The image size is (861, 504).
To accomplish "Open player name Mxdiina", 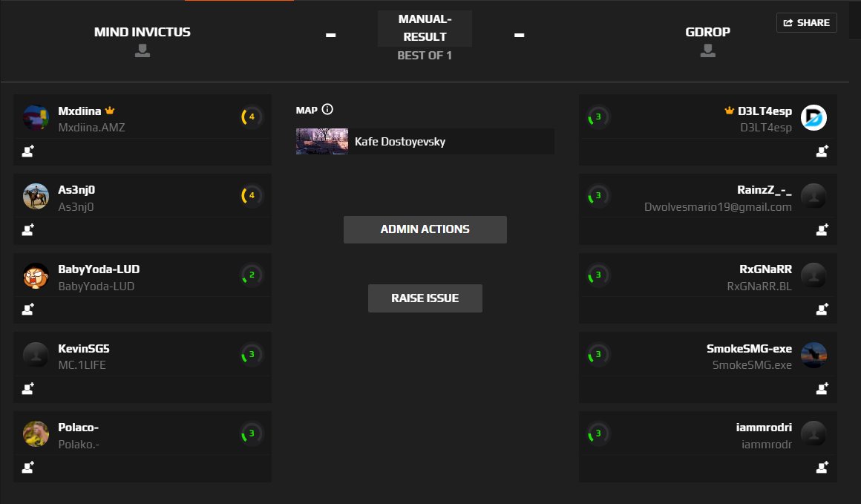I will click(x=79, y=111).
